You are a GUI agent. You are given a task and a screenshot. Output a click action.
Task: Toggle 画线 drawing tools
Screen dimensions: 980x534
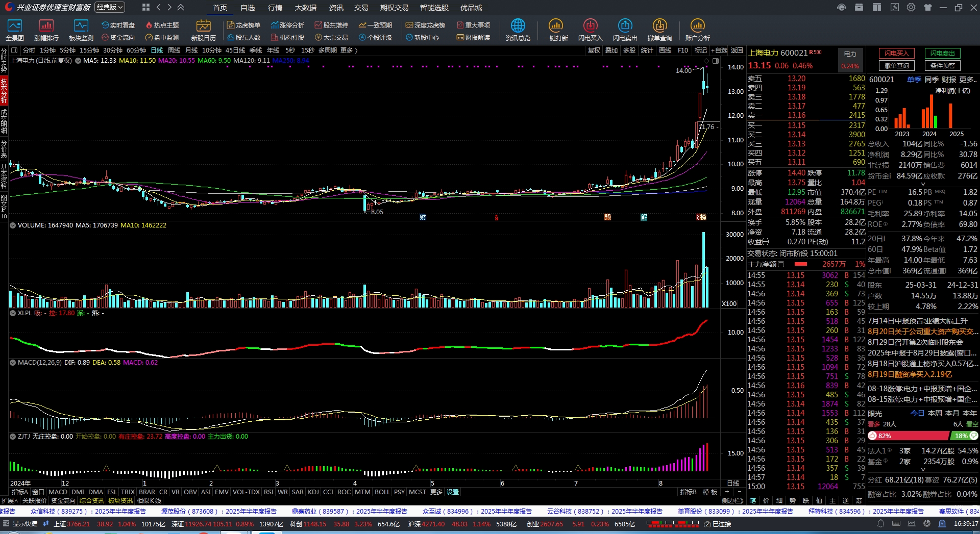point(665,50)
